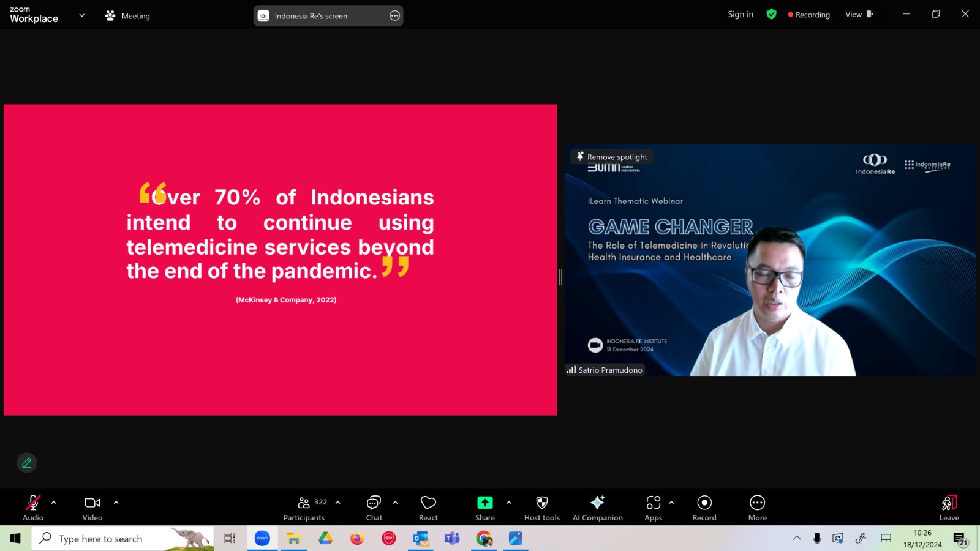Toggle meeting recording with Record button
This screenshot has width=980, height=551.
click(x=704, y=508)
